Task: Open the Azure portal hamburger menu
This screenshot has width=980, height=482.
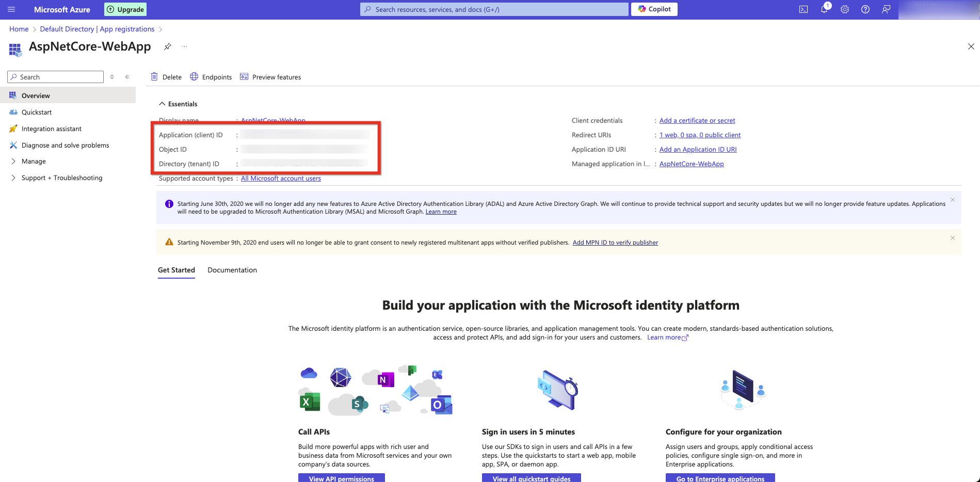Action: pos(11,9)
